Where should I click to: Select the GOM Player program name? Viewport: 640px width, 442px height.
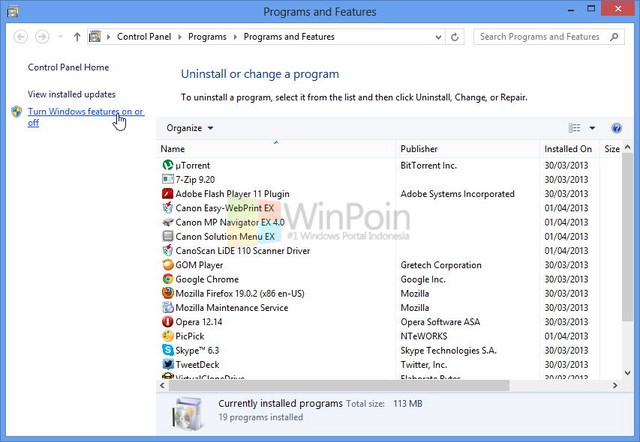(x=199, y=265)
